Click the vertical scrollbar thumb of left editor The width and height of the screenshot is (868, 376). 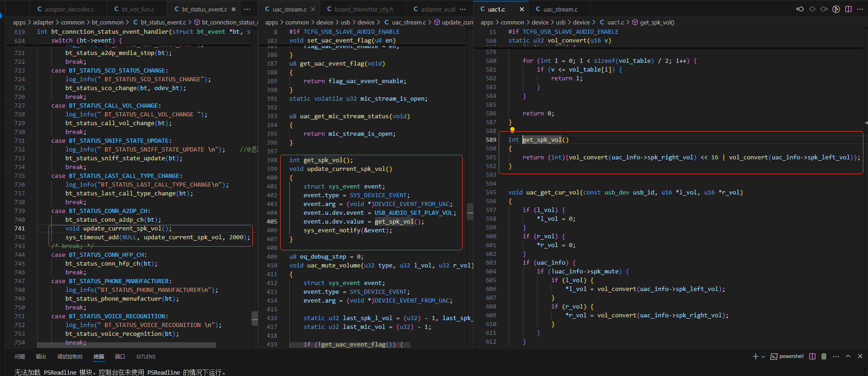tap(255, 318)
